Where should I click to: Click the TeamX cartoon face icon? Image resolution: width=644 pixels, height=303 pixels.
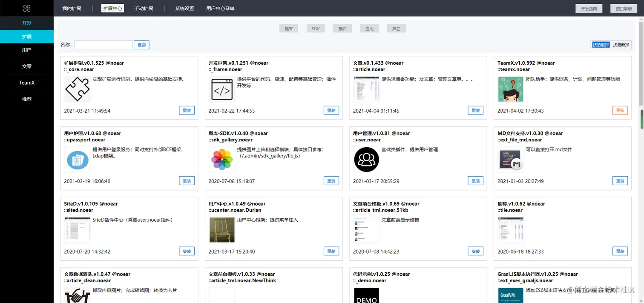coord(511,89)
